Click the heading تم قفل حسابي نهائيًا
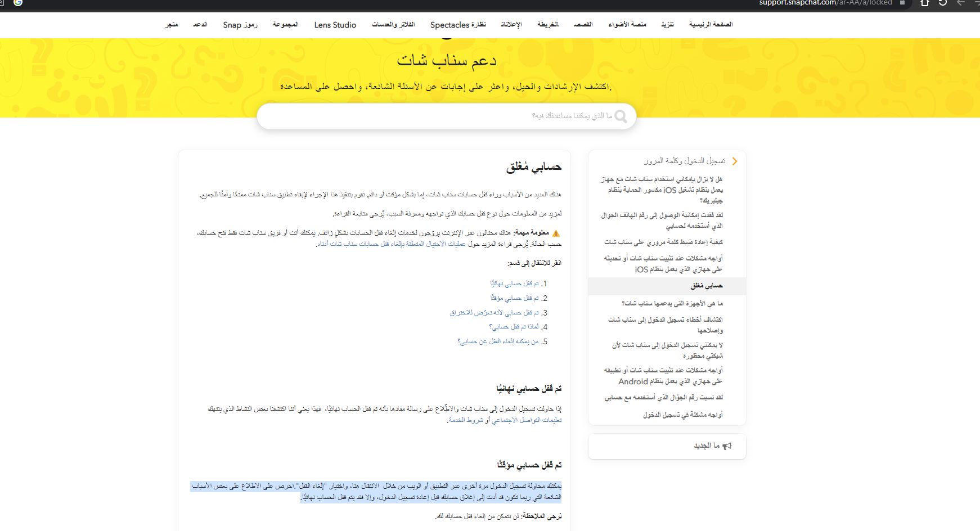 tap(529, 389)
